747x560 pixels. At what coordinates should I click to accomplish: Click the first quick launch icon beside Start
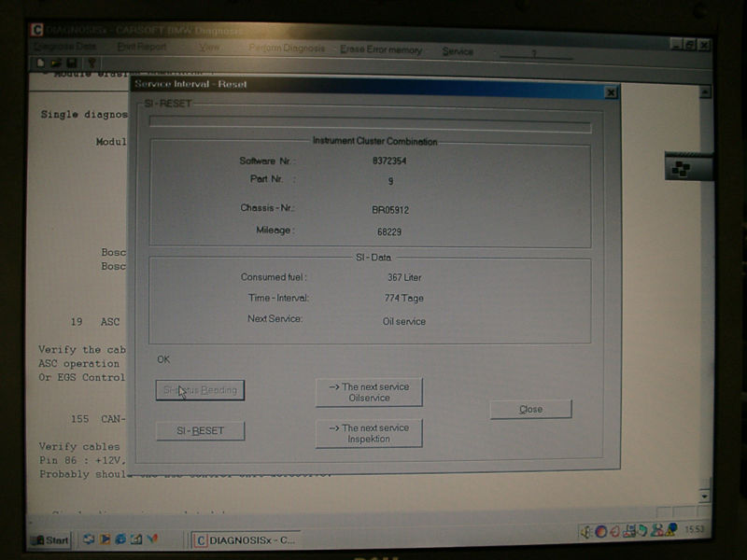click(90, 539)
